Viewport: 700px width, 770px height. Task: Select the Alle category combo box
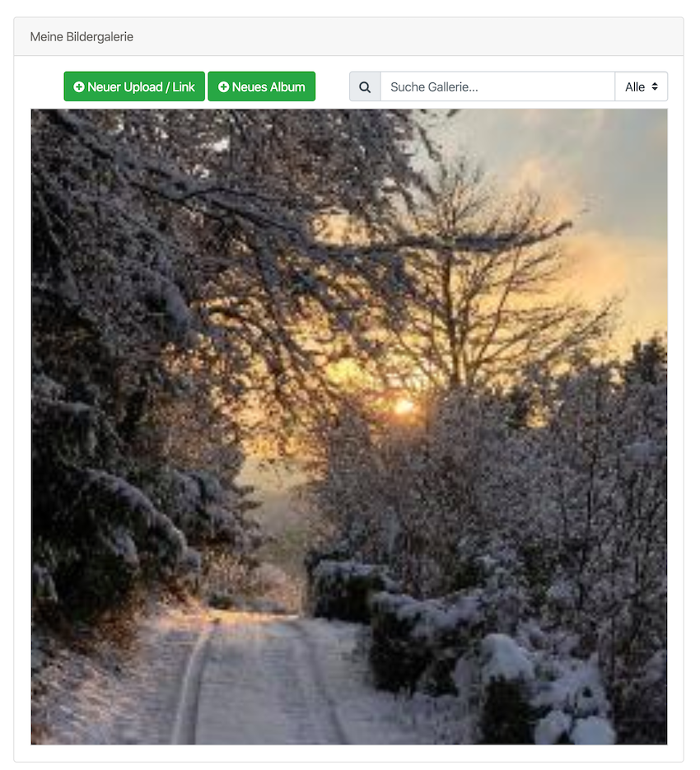point(641,86)
